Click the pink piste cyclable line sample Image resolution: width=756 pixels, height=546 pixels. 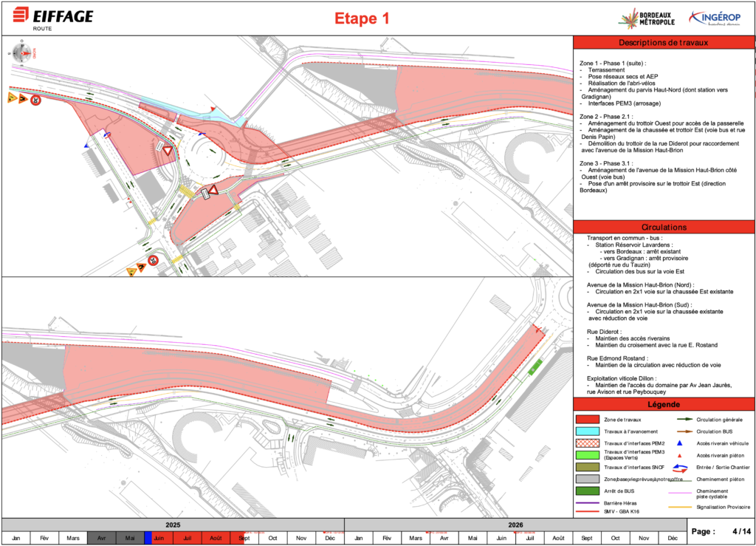tap(680, 493)
